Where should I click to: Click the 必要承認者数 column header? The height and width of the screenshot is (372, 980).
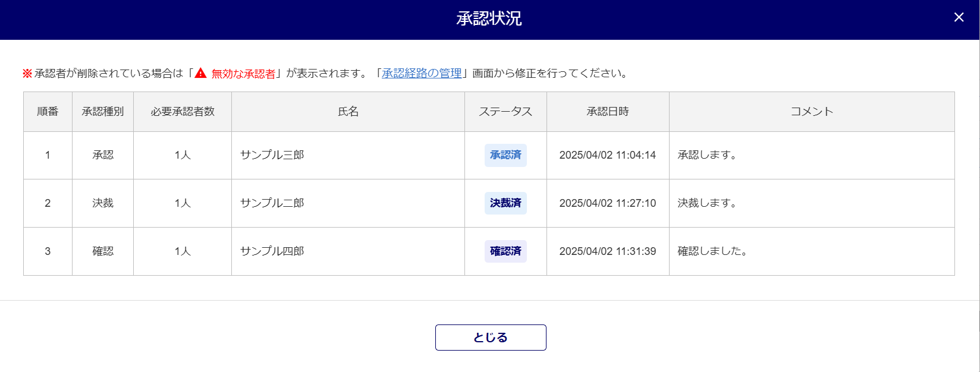pos(183,112)
